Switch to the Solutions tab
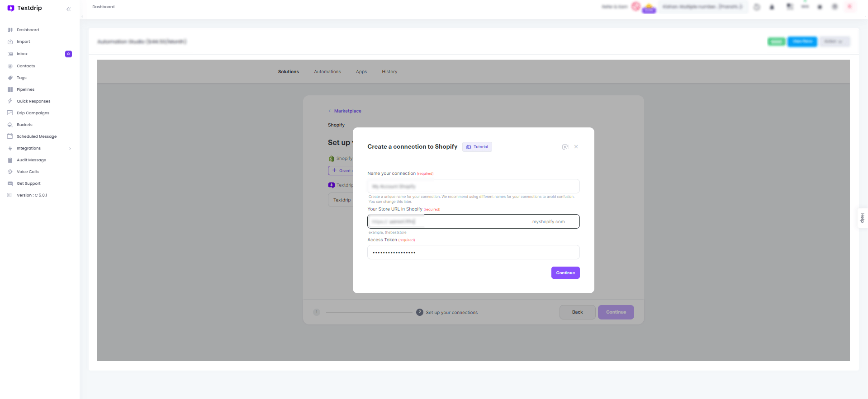 [x=289, y=72]
